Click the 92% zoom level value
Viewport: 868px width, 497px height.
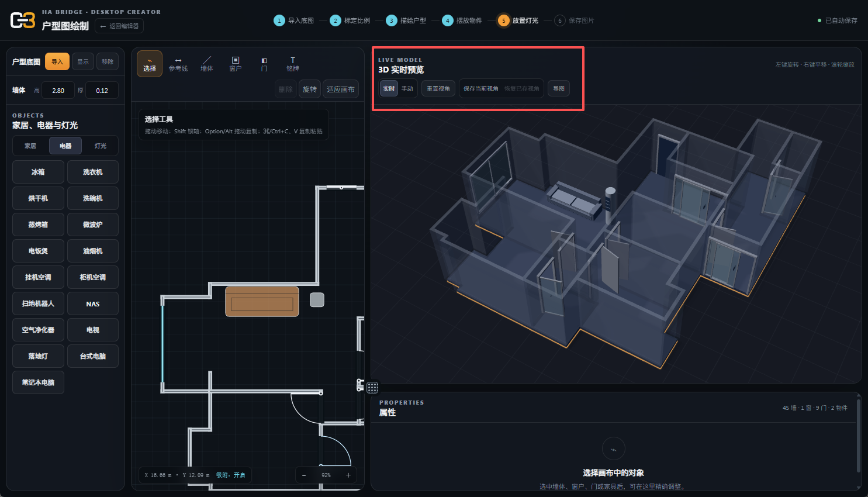[326, 475]
